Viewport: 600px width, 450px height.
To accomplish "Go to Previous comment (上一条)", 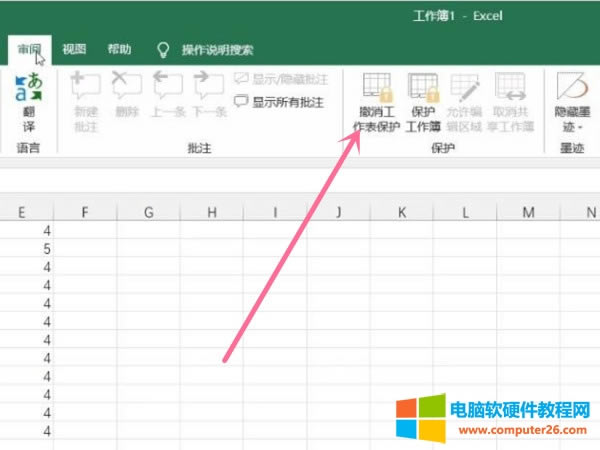I will click(x=167, y=90).
